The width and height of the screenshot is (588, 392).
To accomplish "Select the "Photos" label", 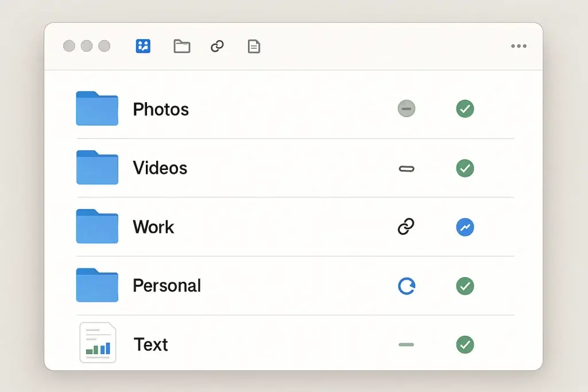I will [x=161, y=110].
